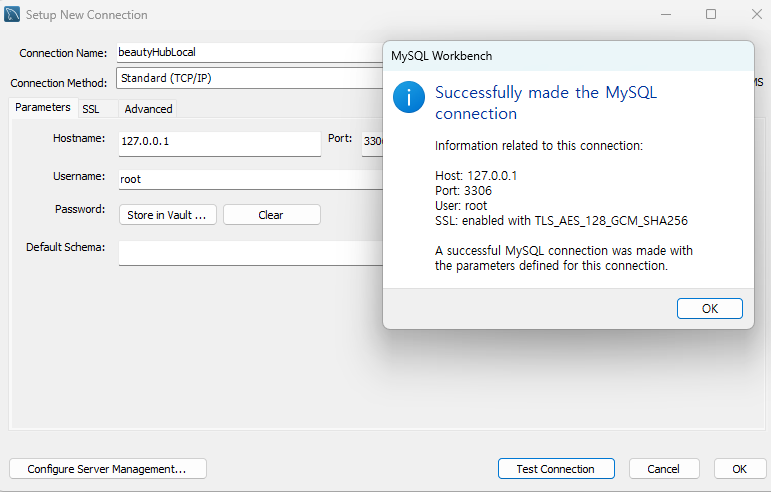The width and height of the screenshot is (771, 492).
Task: Clear the stored password
Action: [271, 215]
